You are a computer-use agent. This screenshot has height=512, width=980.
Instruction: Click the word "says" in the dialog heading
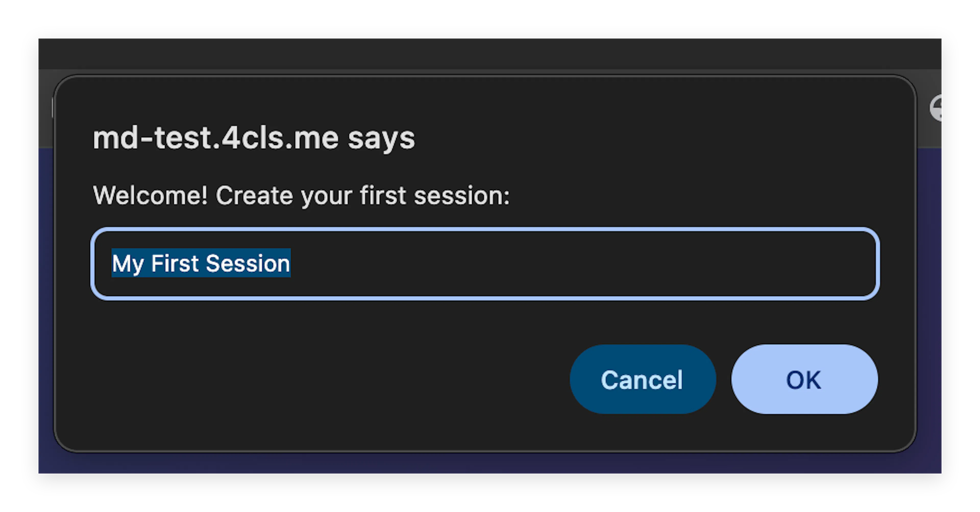(x=381, y=139)
